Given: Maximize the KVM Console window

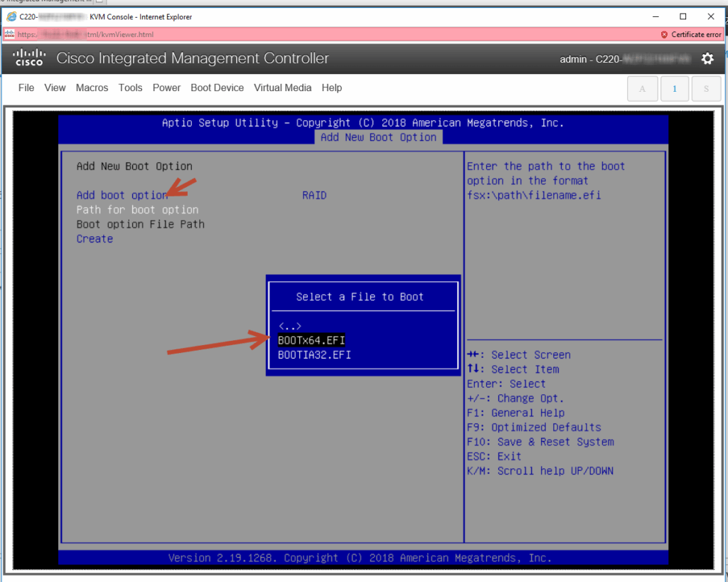Looking at the screenshot, I should (x=683, y=17).
